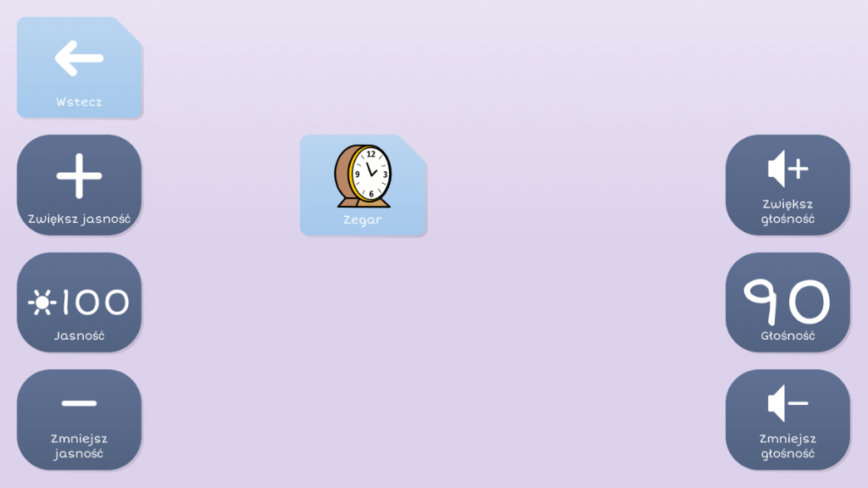
Task: Click the speaker minus volume icon
Action: click(x=787, y=403)
